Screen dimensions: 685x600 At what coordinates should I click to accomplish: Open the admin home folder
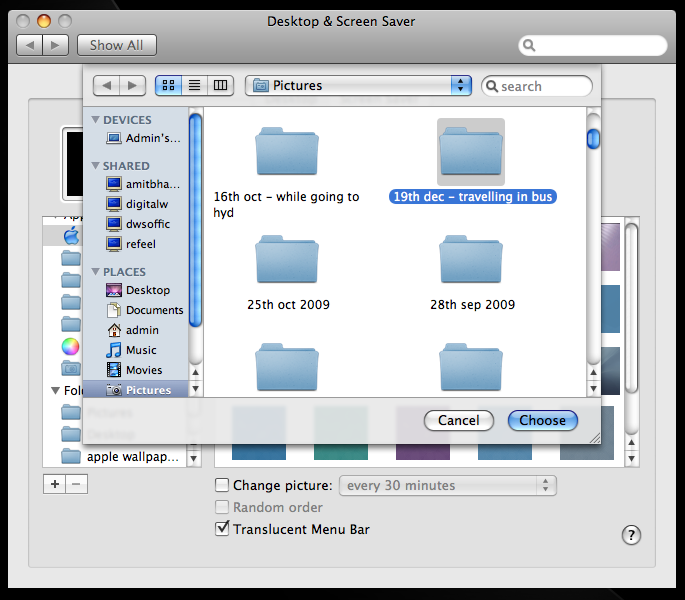pyautogui.click(x=141, y=330)
